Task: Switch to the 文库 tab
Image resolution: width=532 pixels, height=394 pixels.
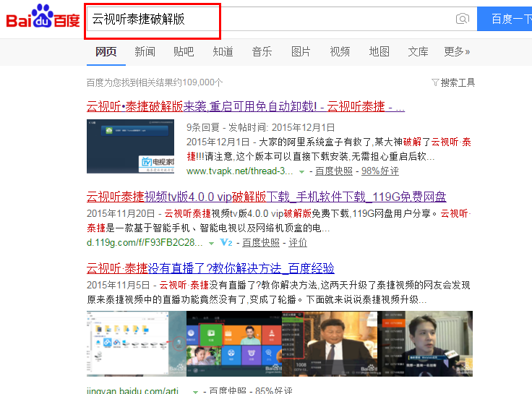Action: (x=418, y=51)
